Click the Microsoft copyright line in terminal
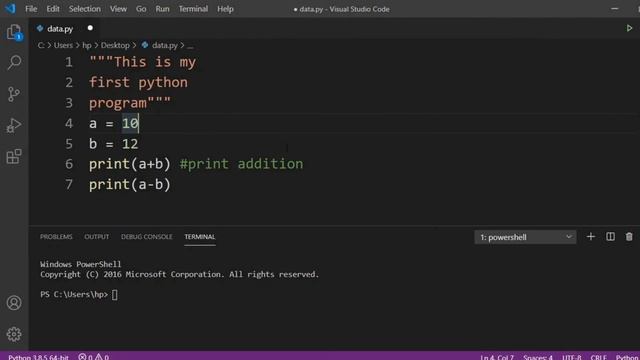Image resolution: width=640 pixels, height=360 pixels. click(180, 274)
